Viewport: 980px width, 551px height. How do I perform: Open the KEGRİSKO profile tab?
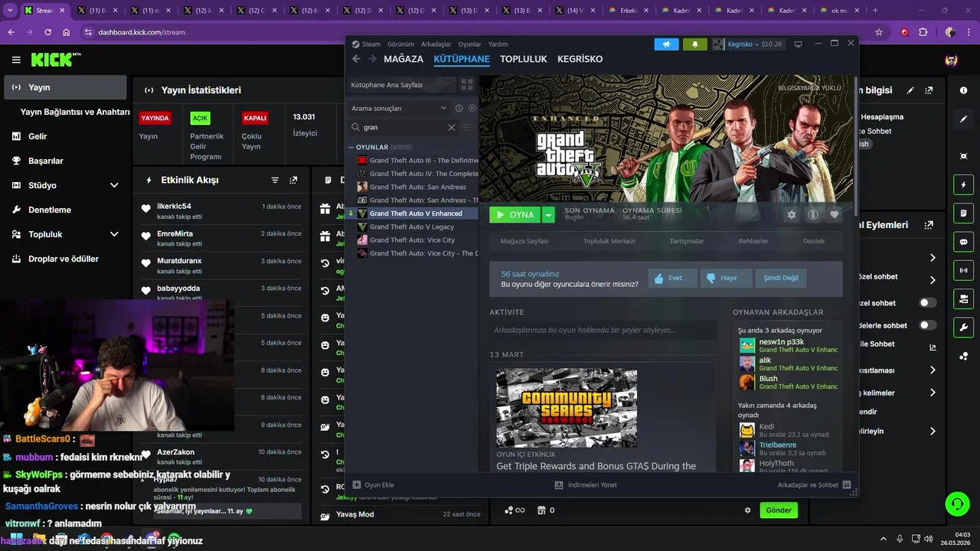coord(580,59)
